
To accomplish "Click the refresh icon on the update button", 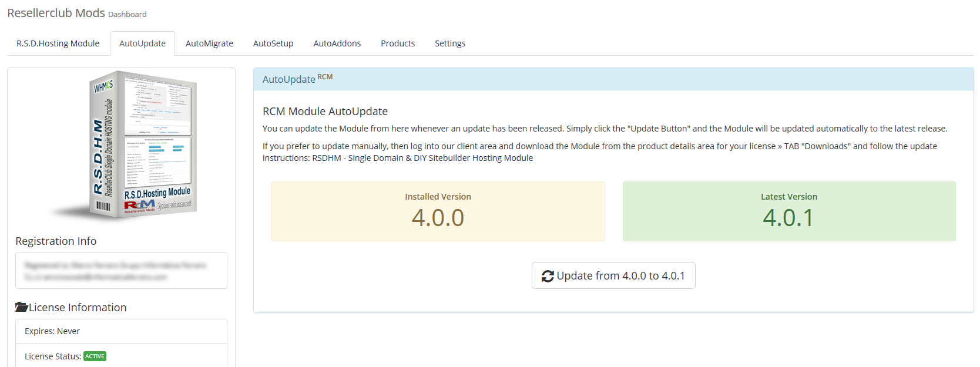I will [x=548, y=276].
